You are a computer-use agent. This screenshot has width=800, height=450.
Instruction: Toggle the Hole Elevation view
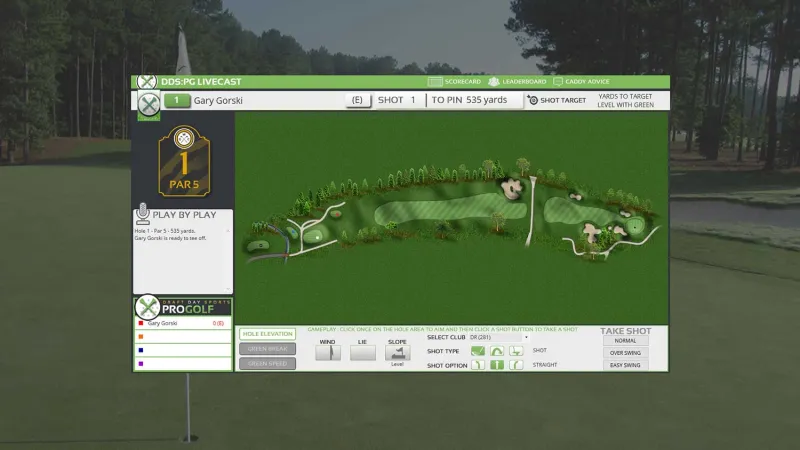(x=267, y=334)
